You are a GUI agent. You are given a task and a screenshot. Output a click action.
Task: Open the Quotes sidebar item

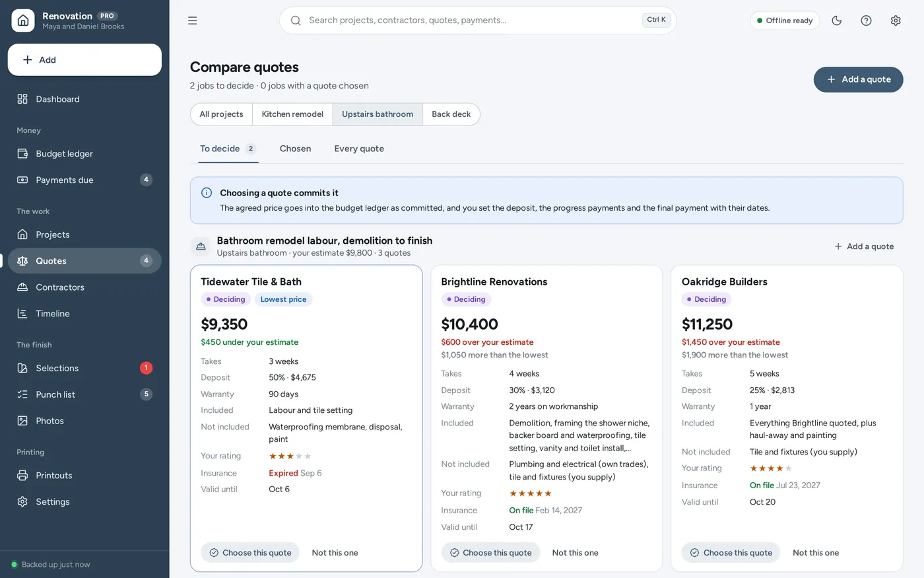84,261
